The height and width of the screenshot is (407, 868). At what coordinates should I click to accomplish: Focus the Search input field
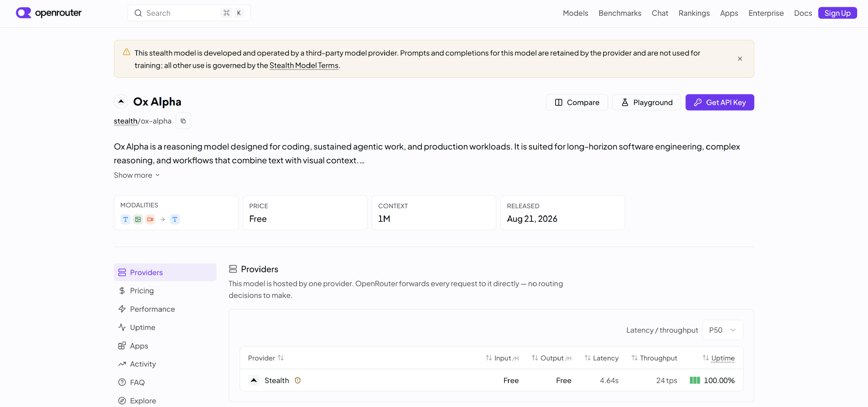point(189,13)
